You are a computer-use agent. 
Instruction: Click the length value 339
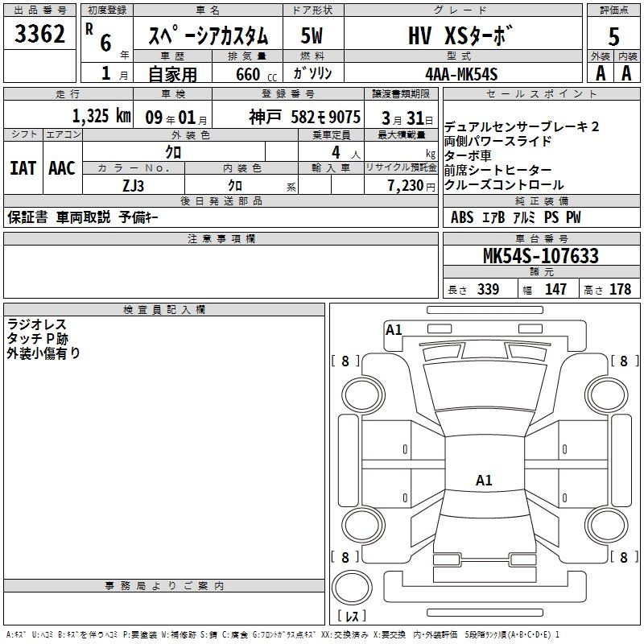[x=488, y=289]
